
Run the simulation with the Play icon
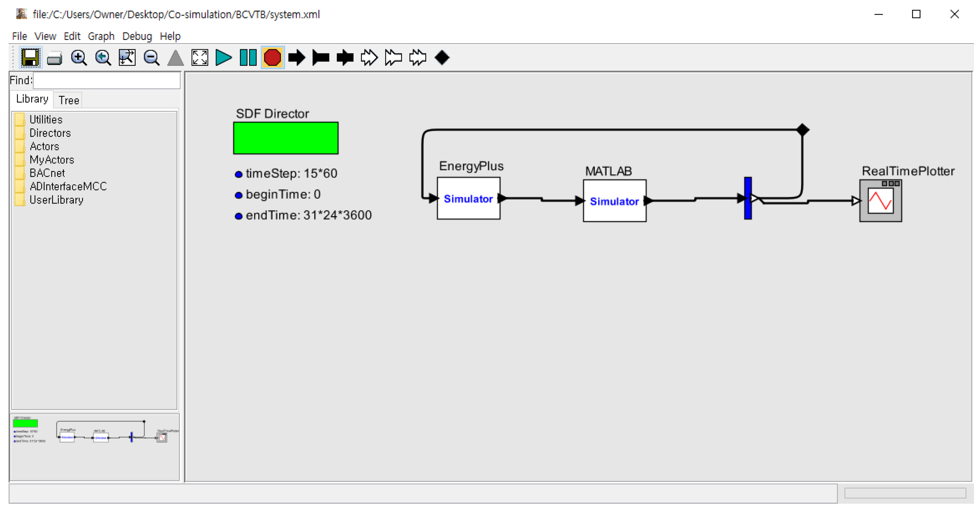click(224, 57)
